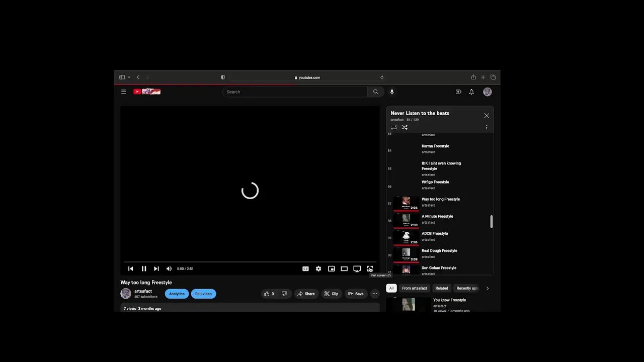
Task: Select A Minute Freestyle thumbnail
Action: pos(406,220)
